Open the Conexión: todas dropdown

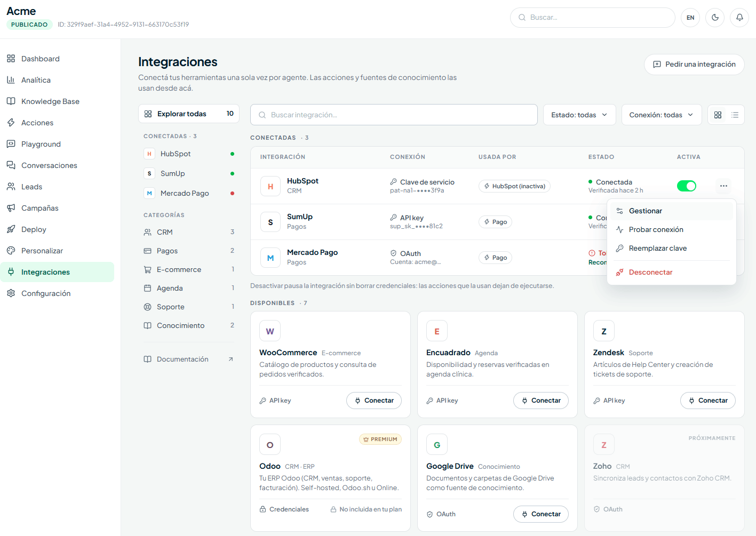pyautogui.click(x=662, y=115)
